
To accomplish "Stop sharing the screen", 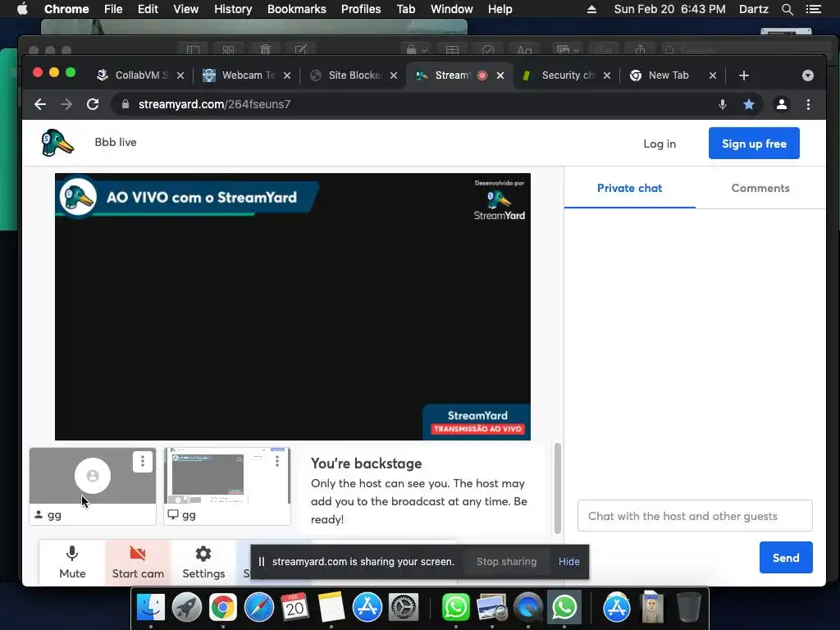I will pyautogui.click(x=506, y=561).
